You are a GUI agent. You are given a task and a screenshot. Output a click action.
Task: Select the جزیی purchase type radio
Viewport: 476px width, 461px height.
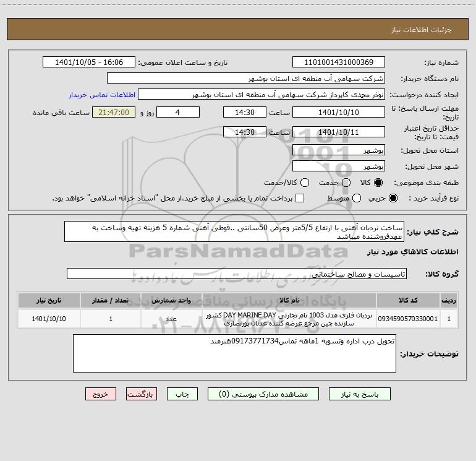pos(393,198)
